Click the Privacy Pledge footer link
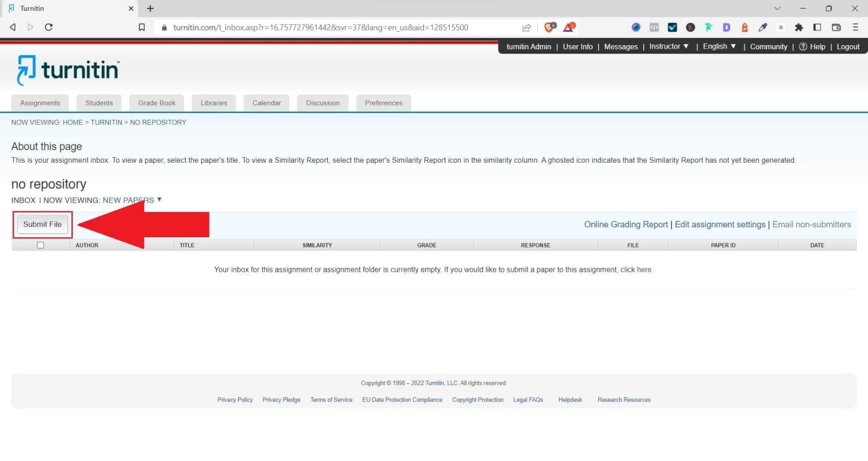 click(x=281, y=399)
